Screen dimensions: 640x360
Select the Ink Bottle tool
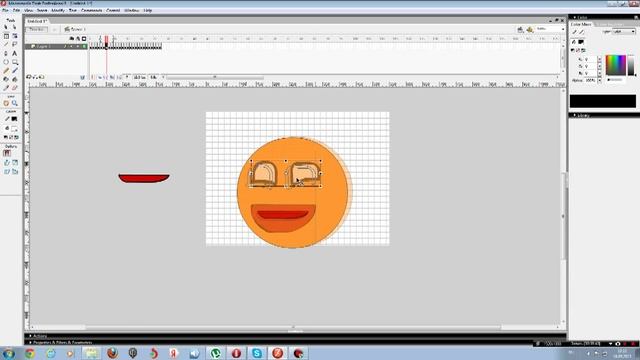click(6, 79)
